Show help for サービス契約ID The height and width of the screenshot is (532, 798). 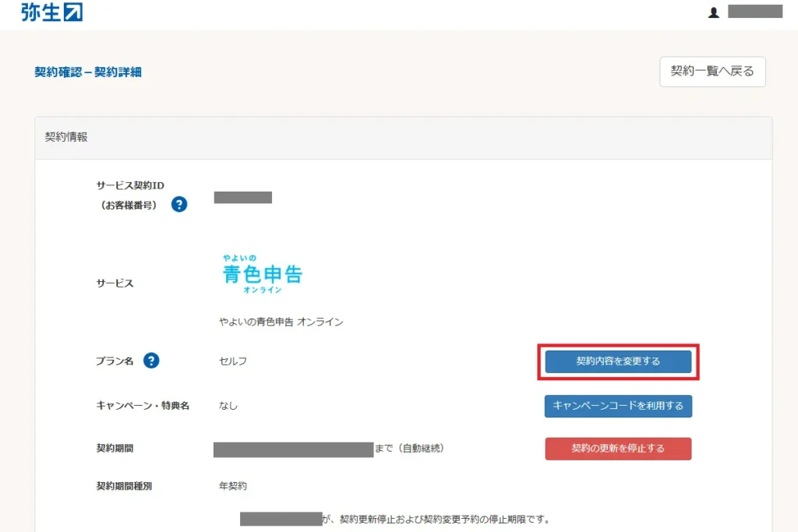pyautogui.click(x=179, y=204)
